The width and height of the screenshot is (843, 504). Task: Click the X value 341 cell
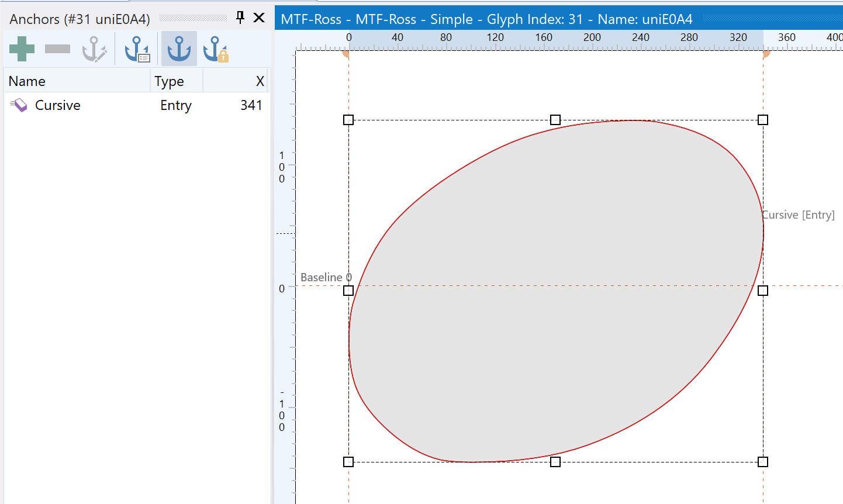click(251, 105)
